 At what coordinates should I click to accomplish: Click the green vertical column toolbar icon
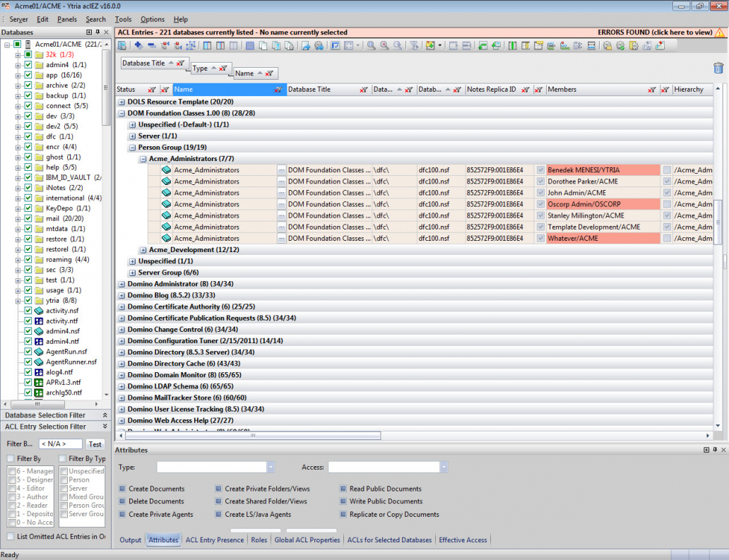tap(512, 45)
